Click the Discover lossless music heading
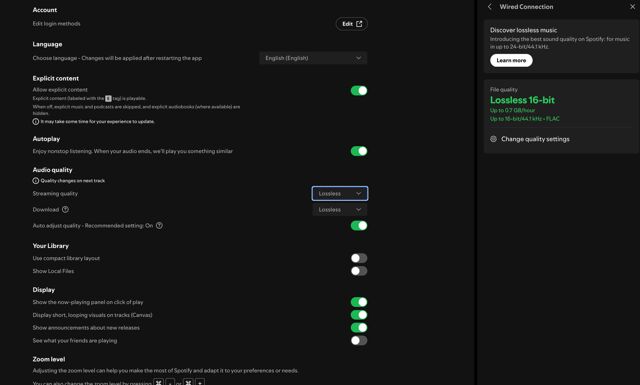Image resolution: width=640 pixels, height=385 pixels. pyautogui.click(x=523, y=30)
